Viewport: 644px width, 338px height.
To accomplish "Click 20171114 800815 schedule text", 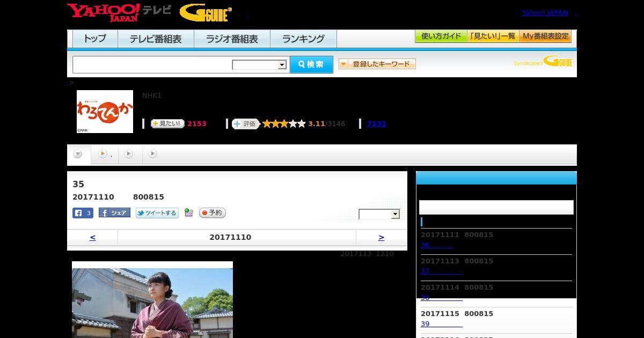I will pyautogui.click(x=457, y=288).
